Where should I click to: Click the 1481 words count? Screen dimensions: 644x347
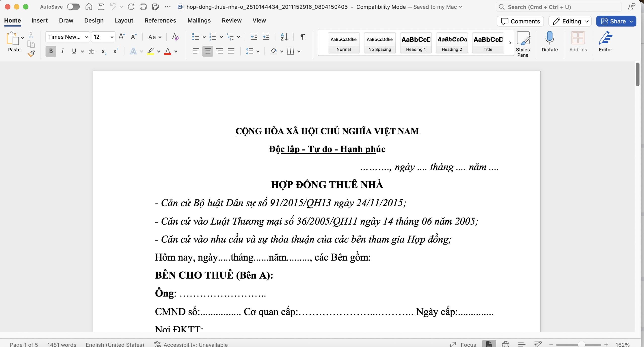(62, 344)
